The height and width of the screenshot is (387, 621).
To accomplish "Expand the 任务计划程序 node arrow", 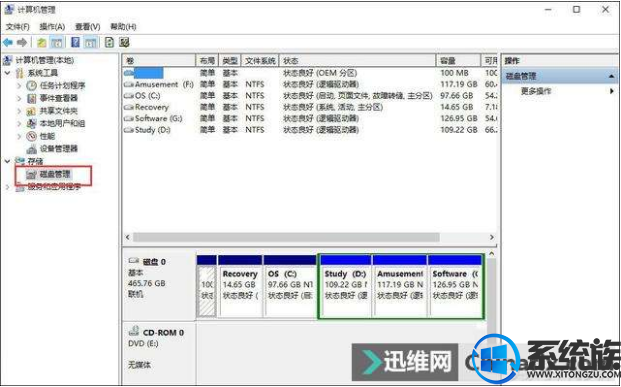I will tap(19, 86).
